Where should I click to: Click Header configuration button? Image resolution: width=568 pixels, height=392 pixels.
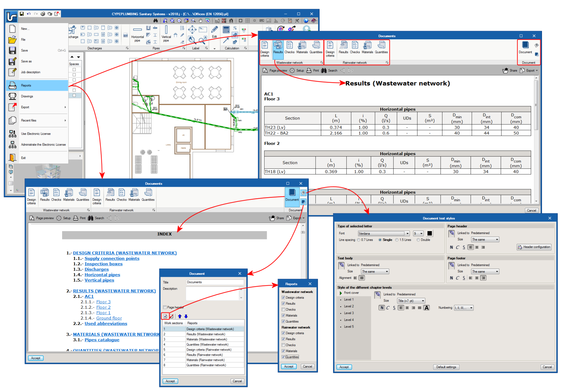coord(534,247)
